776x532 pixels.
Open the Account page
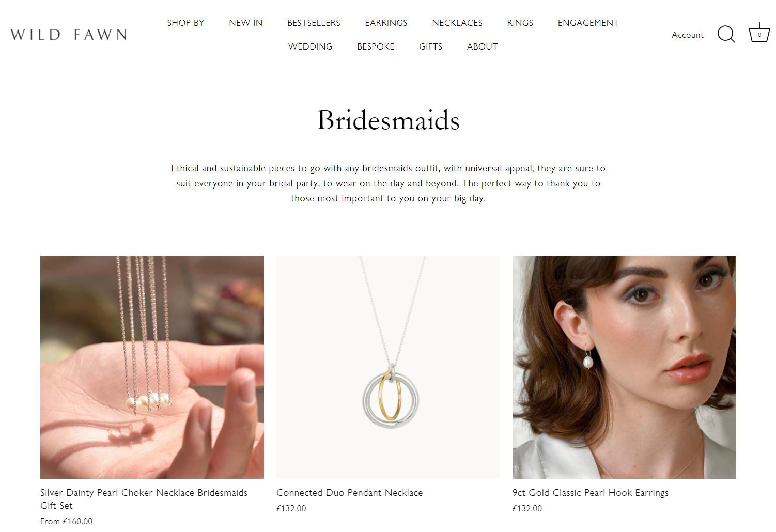[687, 35]
